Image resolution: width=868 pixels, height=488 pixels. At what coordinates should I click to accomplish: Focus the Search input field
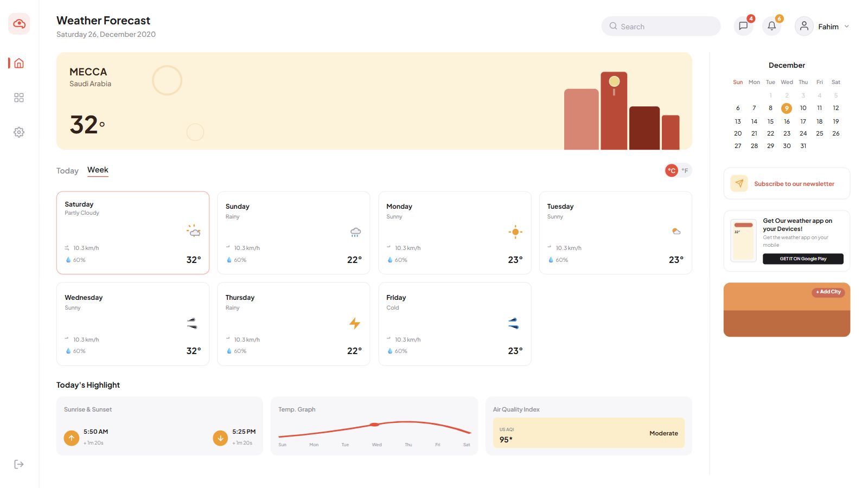pyautogui.click(x=661, y=26)
